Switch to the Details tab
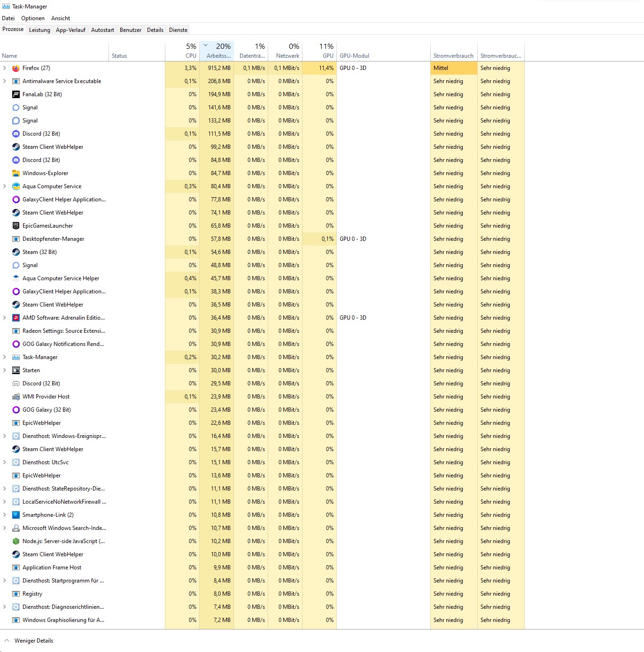The height and width of the screenshot is (652, 644). tap(155, 30)
